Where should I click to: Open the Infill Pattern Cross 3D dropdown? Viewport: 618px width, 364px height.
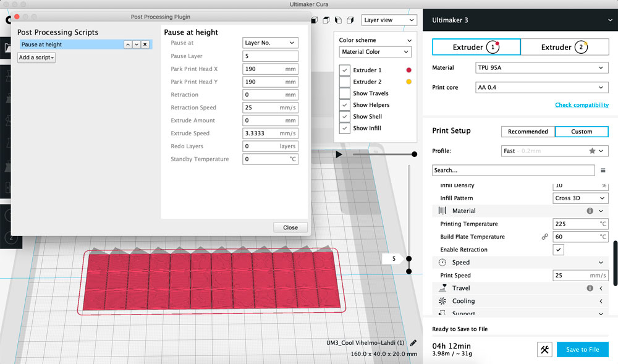click(x=580, y=198)
